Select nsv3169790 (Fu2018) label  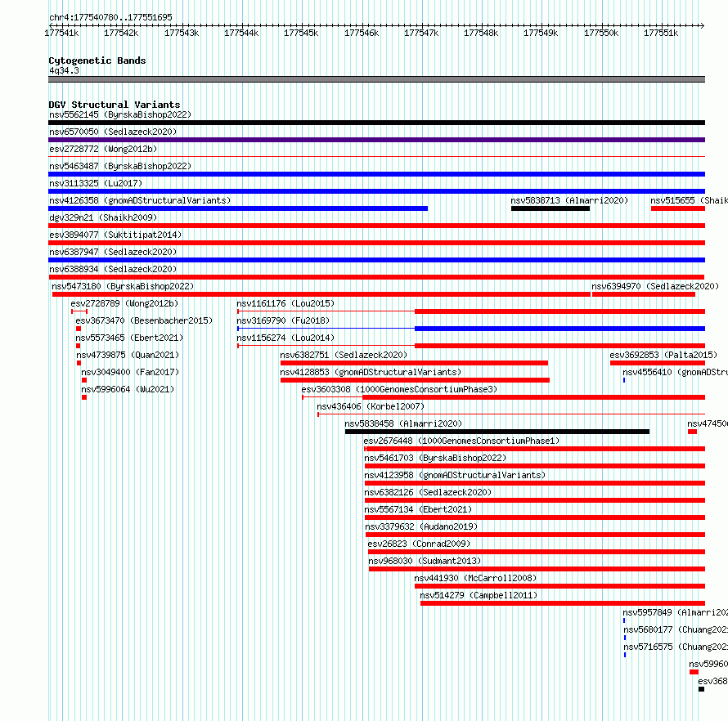(283, 320)
